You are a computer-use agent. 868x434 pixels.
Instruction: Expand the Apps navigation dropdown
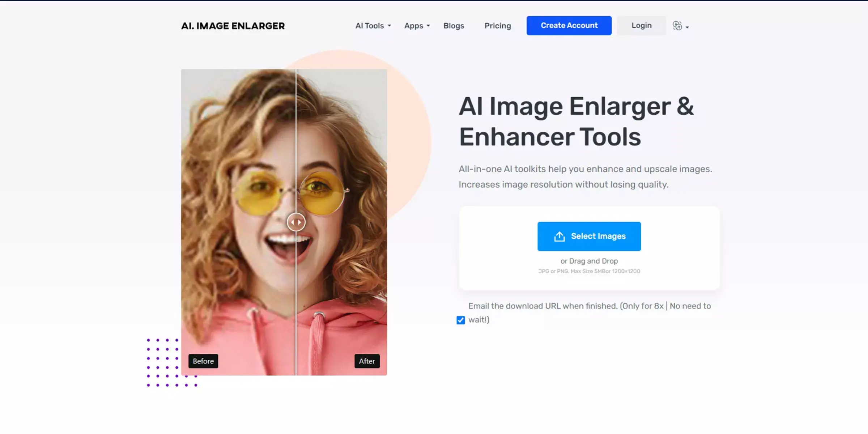coord(416,25)
